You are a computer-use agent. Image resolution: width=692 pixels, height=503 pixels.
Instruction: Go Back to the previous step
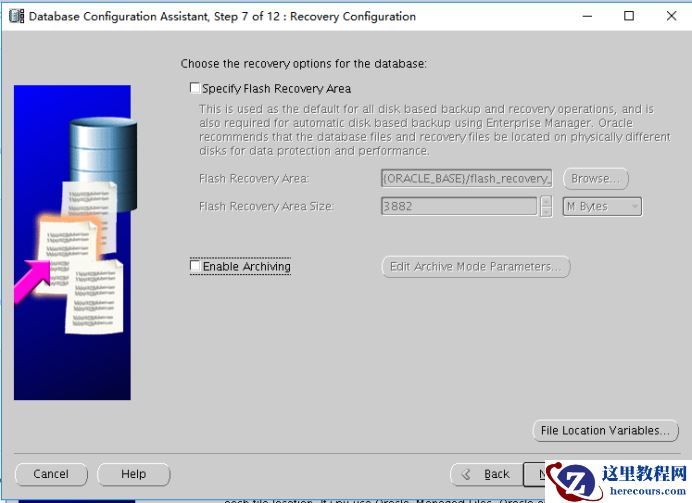pyautogui.click(x=486, y=474)
